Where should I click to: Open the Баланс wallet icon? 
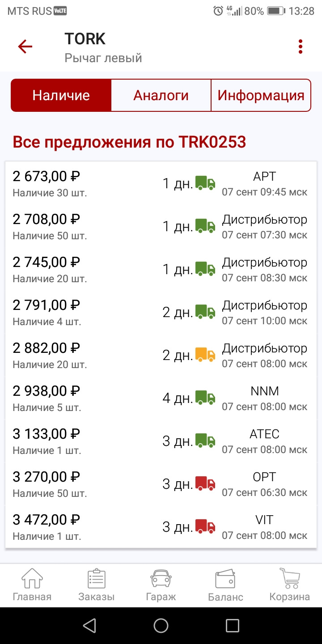tap(225, 578)
